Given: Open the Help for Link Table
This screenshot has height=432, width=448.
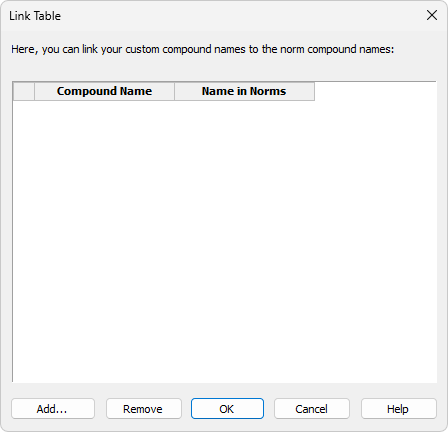Looking at the screenshot, I should click(x=399, y=409).
